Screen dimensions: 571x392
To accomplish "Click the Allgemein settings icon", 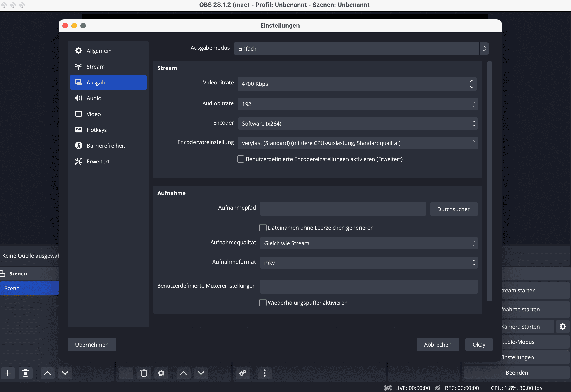I will coord(79,51).
